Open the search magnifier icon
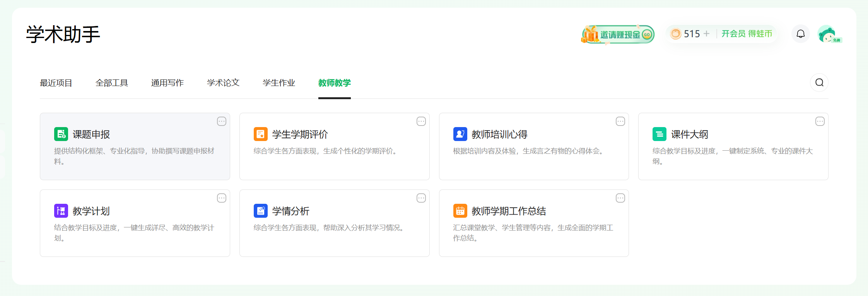Screen dimensions: 868x296 819,83
